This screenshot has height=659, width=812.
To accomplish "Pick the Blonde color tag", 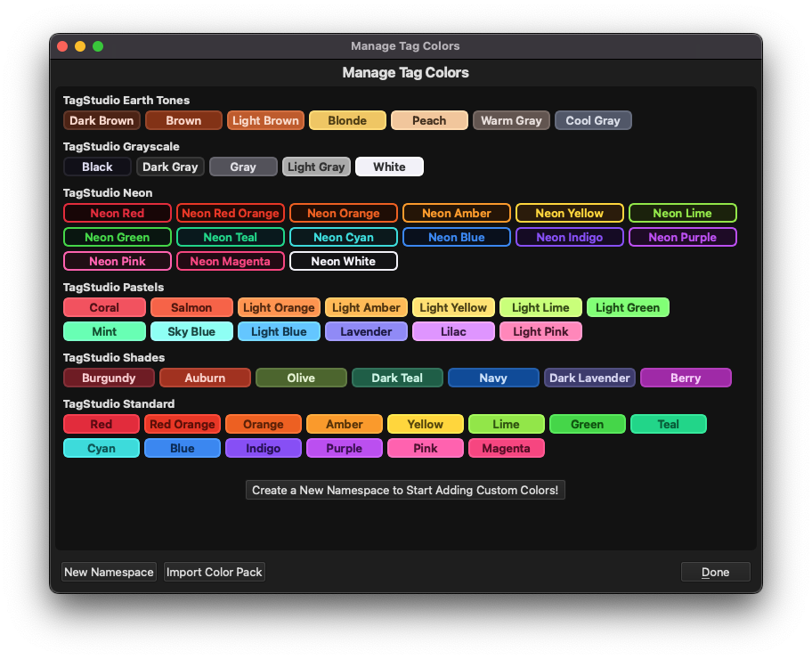I will click(347, 121).
